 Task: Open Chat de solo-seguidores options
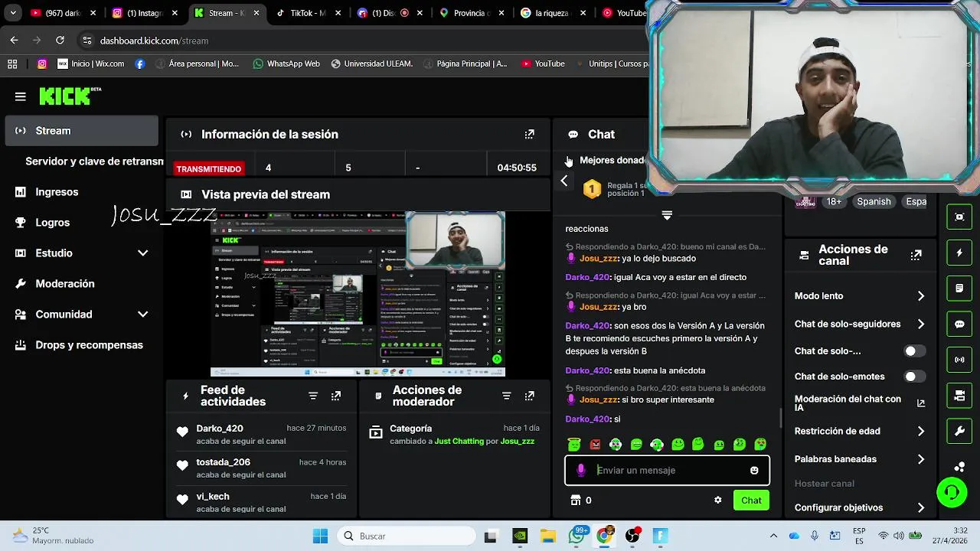(859, 324)
